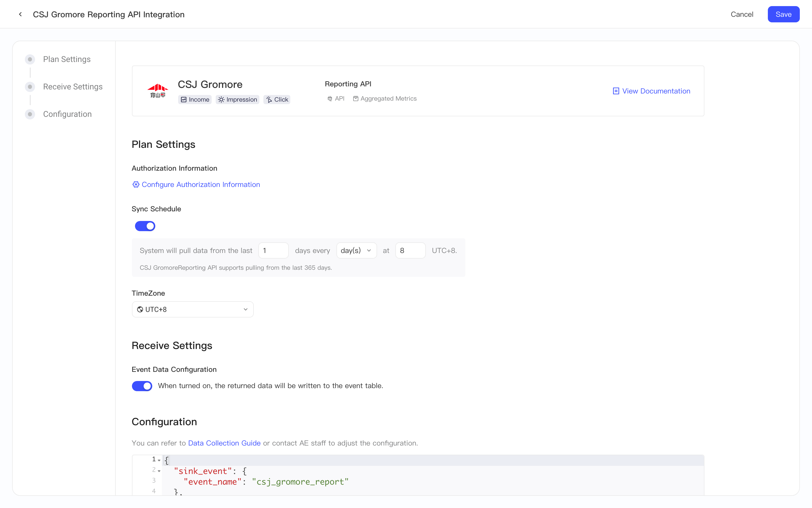Click the Impression tag label
812x508 pixels.
(242, 100)
